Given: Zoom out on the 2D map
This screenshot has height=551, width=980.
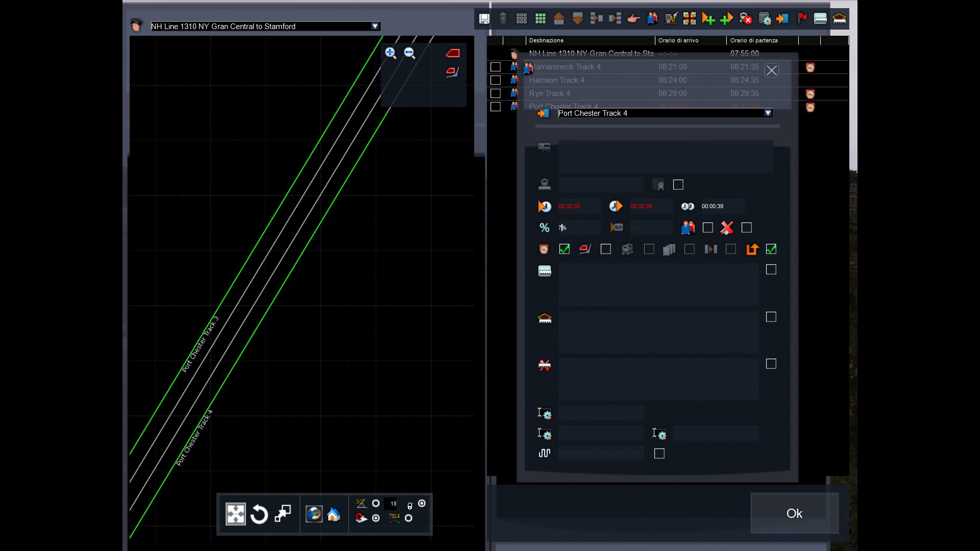Looking at the screenshot, I should 410,53.
